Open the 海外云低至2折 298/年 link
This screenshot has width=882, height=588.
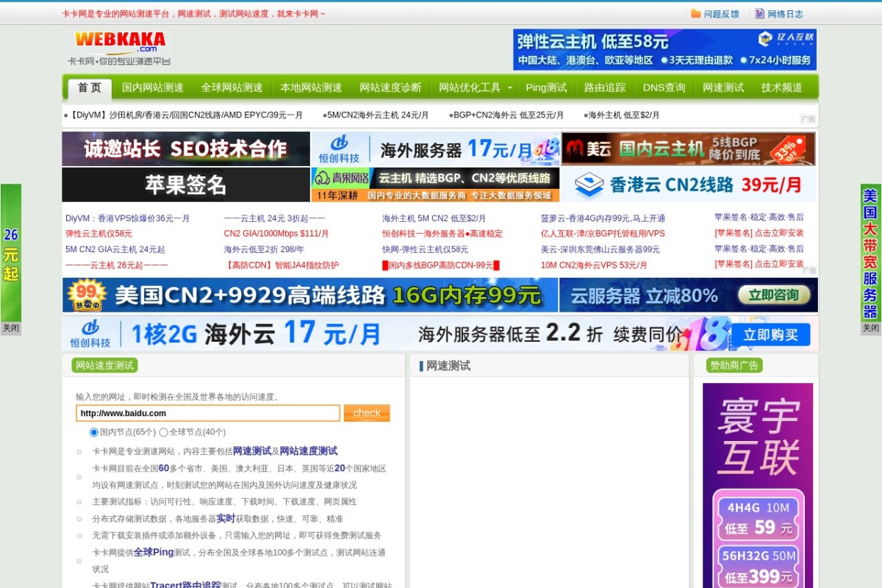(x=264, y=249)
